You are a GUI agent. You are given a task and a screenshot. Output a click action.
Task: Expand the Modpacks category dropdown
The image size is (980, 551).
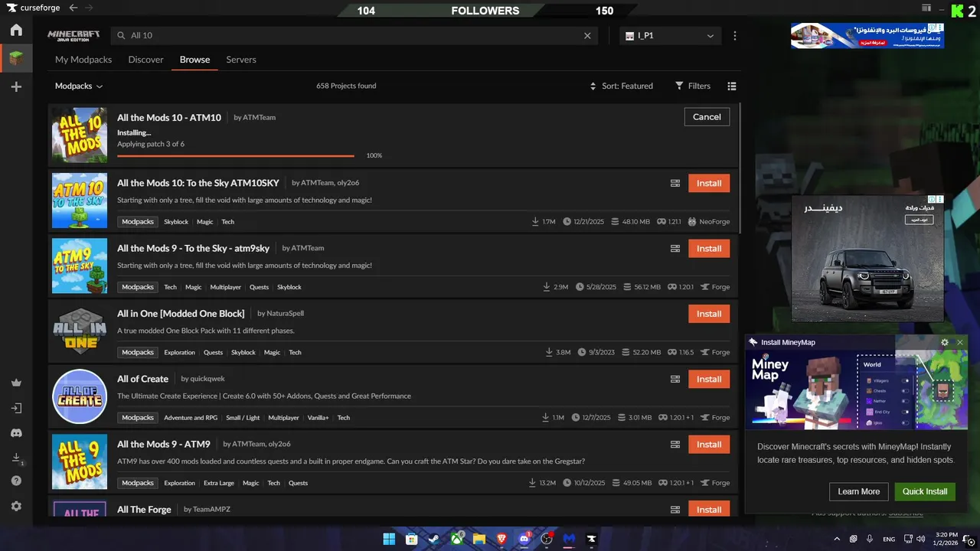[79, 86]
